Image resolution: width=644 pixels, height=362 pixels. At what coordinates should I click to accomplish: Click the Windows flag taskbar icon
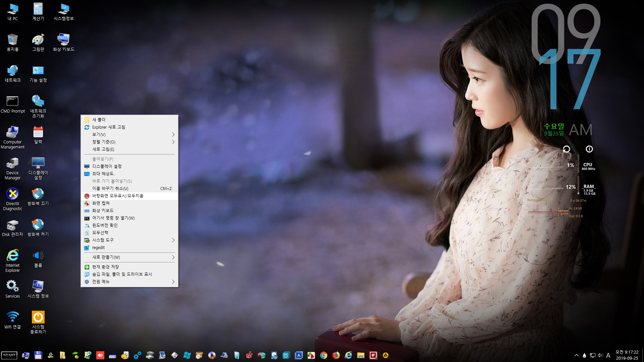[187, 355]
